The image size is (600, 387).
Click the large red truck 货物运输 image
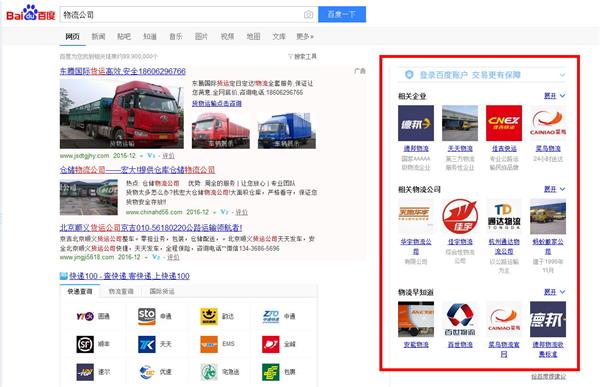tap(122, 114)
